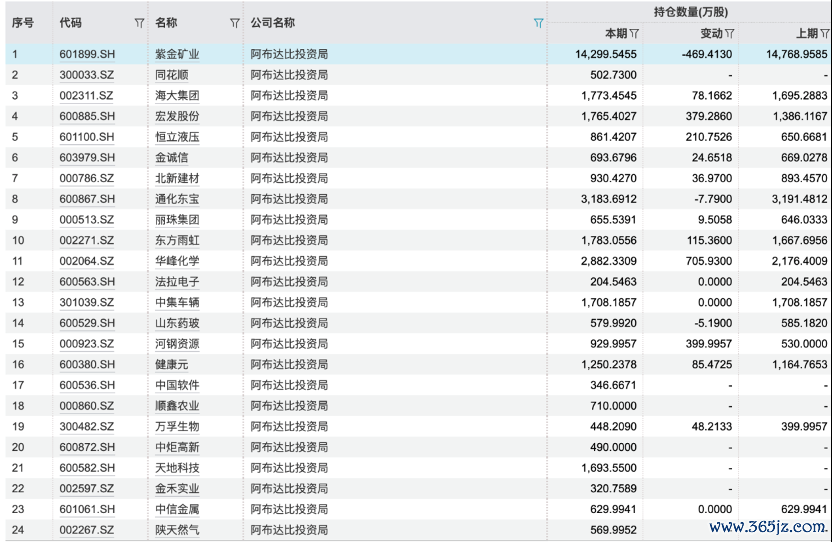Open the filter icon next to 本期

pos(634,34)
